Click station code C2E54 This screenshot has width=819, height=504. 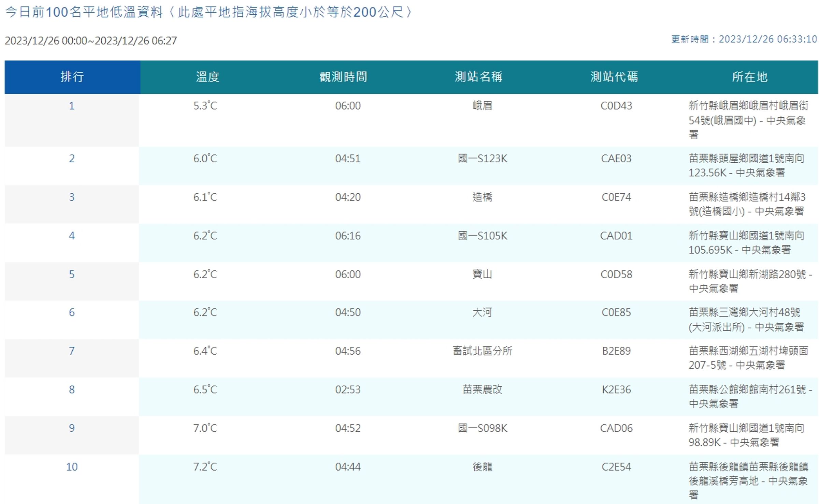616,466
